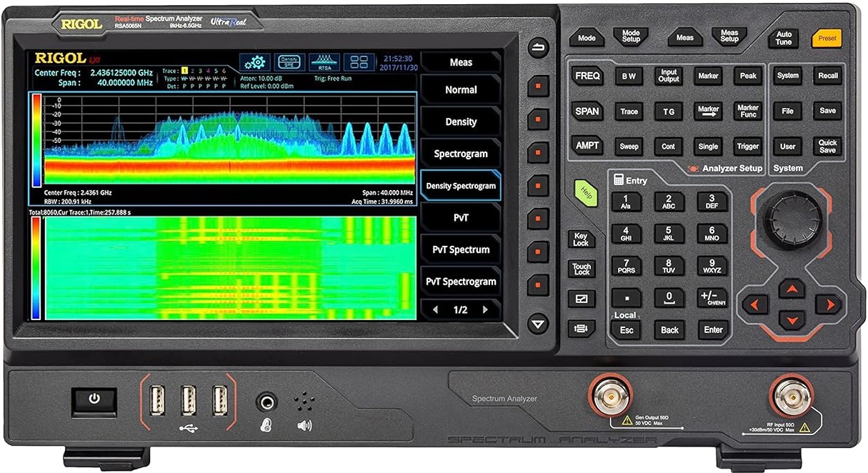Push the Enter key on keypad
The width and height of the screenshot is (868, 473).
713,329
